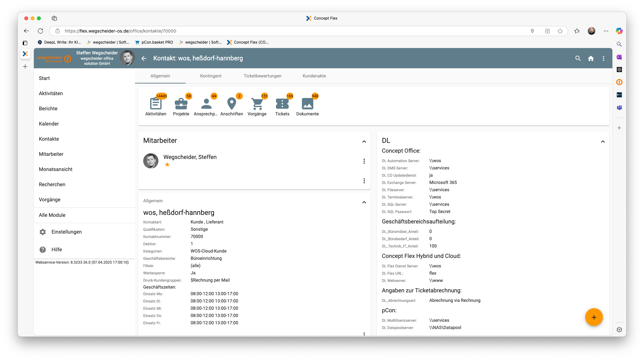Screen dimensions: 644x360
Task: Open the three-dot menu at the bottom of the Mitarbeiter card
Action: coord(364,181)
